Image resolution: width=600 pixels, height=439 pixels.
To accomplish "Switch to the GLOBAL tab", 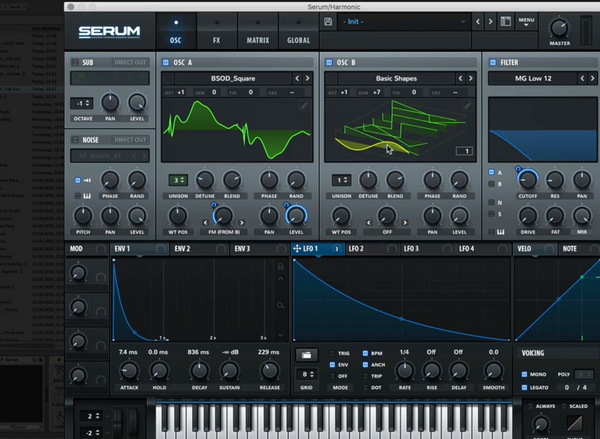I will 298,31.
